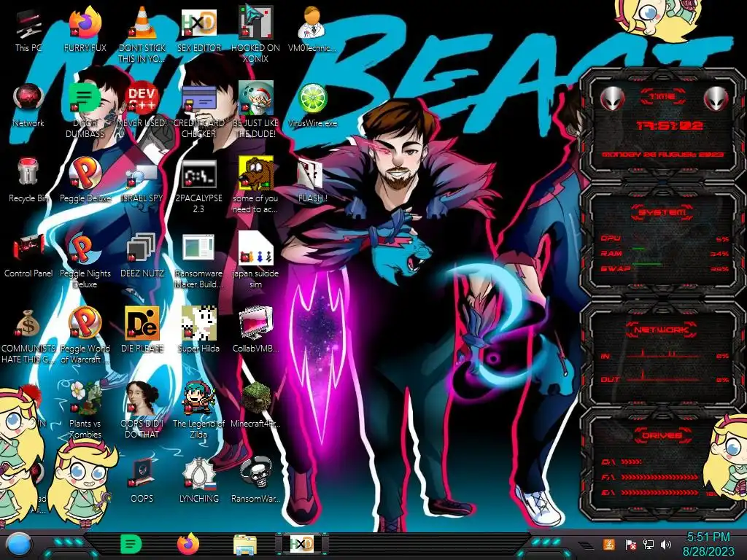The width and height of the screenshot is (747, 560).
Task: Launch Peggle World of Warcraft shortcut
Action: coord(85,323)
